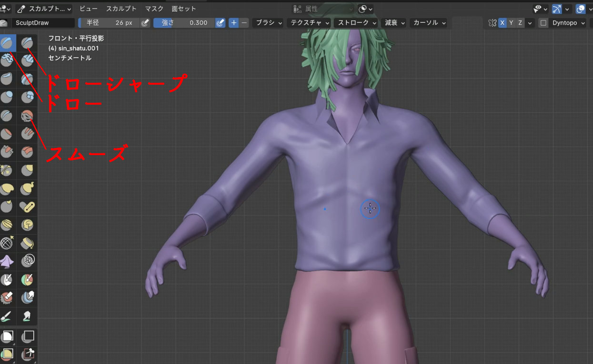
Task: Open the ビュー menu
Action: 89,9
